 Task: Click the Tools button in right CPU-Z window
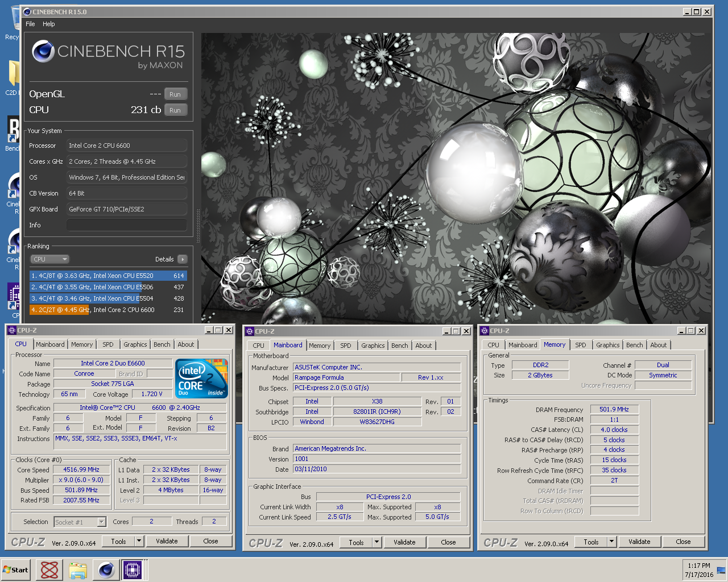pos(591,542)
